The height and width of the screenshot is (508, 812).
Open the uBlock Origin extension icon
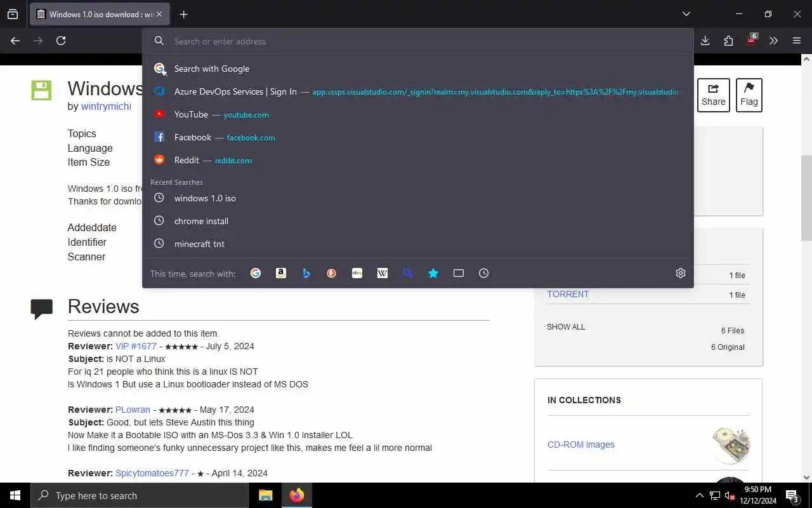[x=752, y=41]
